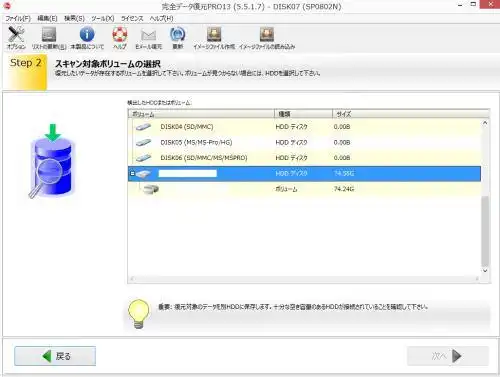Click HDD ディスク type cell in DISK05 row
This screenshot has height=377, width=500.
[291, 143]
